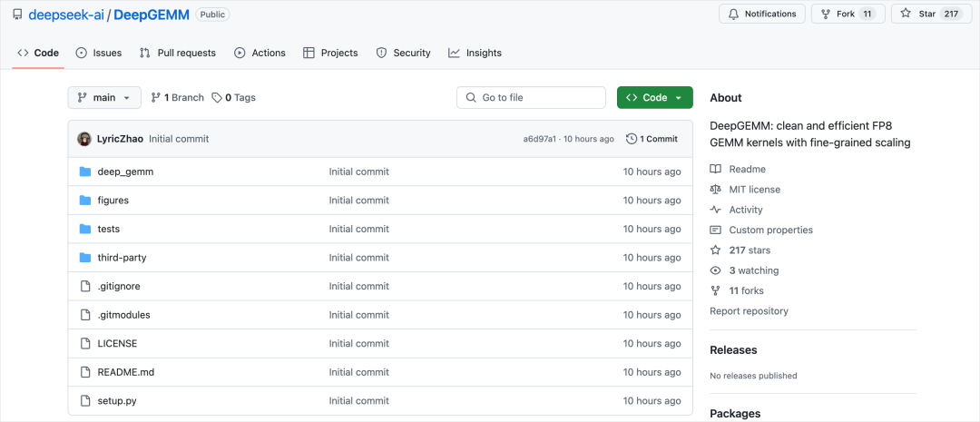Open the deepseek-ai organization link

coord(65,15)
